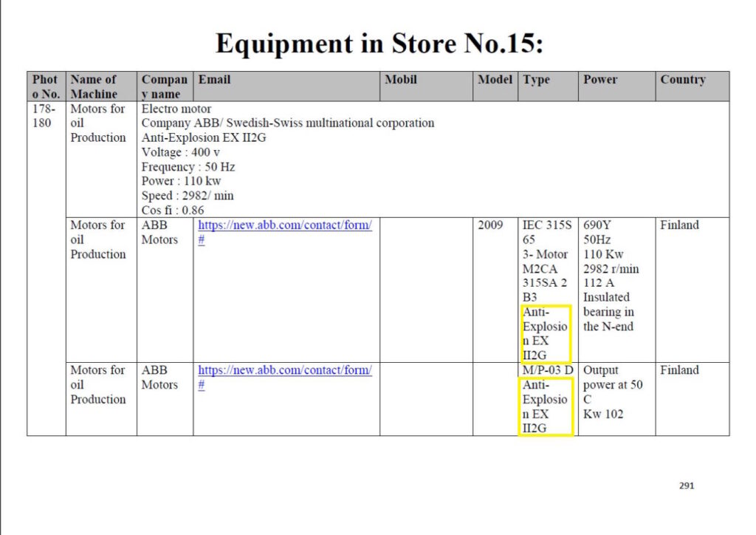Click the 'Company name' column header
756x535 pixels.
(165, 86)
